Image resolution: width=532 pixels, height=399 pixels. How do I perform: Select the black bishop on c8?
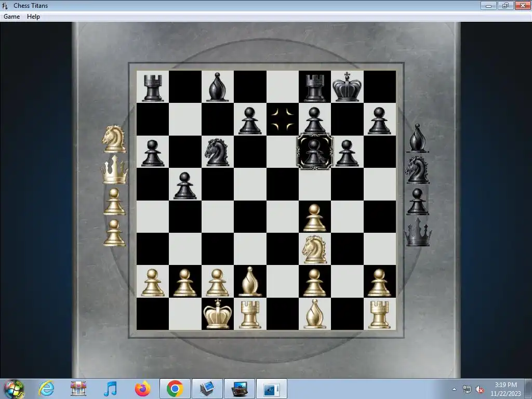217,87
